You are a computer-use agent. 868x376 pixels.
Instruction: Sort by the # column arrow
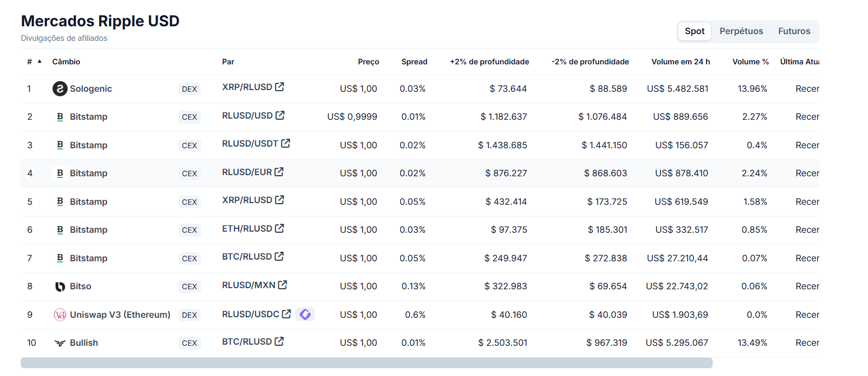[x=39, y=62]
